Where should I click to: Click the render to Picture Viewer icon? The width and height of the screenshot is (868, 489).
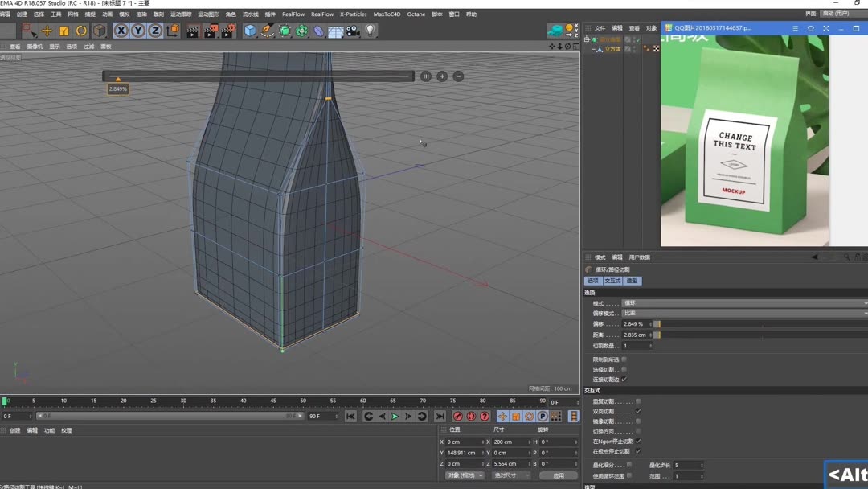click(211, 30)
